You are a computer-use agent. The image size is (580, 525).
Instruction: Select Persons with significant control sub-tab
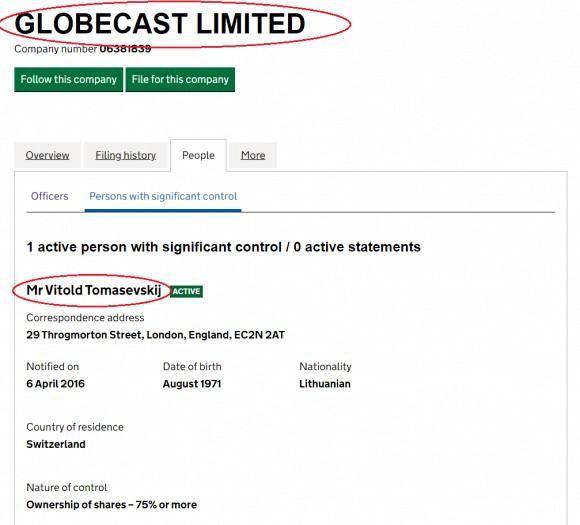(x=163, y=196)
